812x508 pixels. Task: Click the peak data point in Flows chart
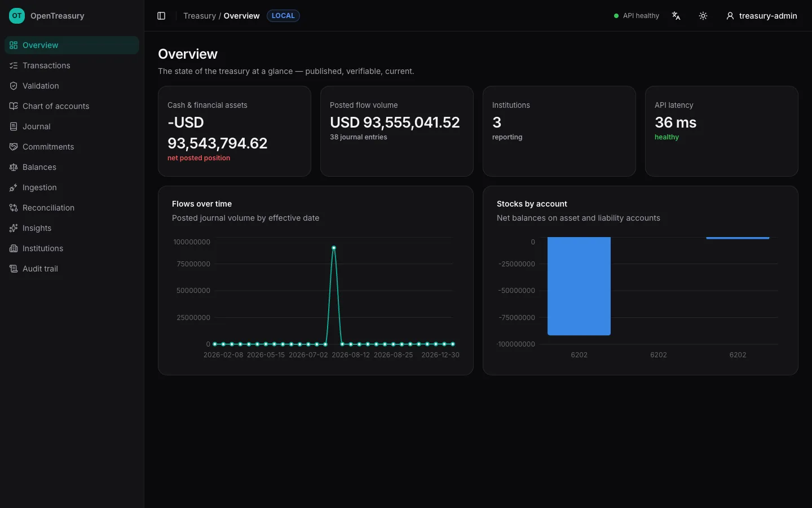334,248
